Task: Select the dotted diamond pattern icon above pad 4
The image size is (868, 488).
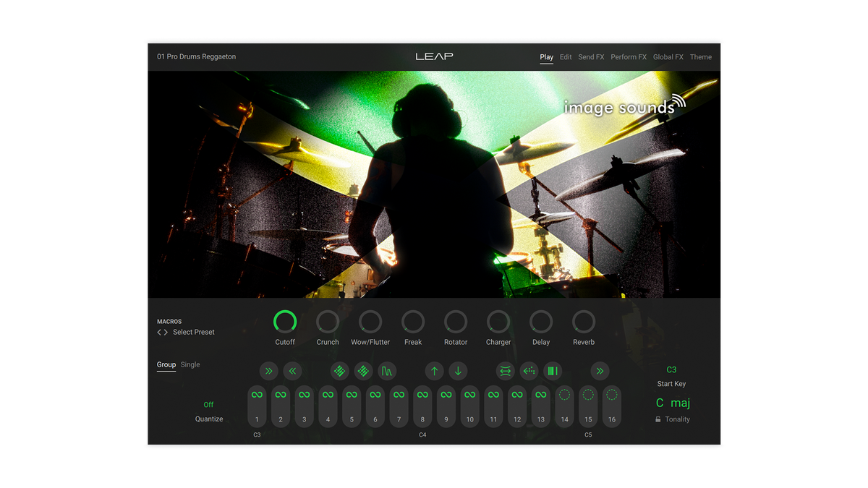Action: [340, 372]
